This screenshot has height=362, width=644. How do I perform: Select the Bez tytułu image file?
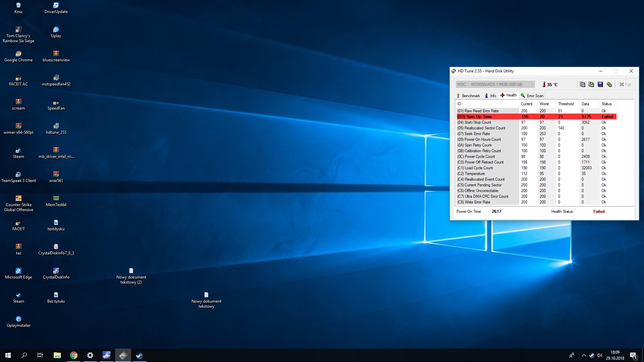tap(56, 298)
